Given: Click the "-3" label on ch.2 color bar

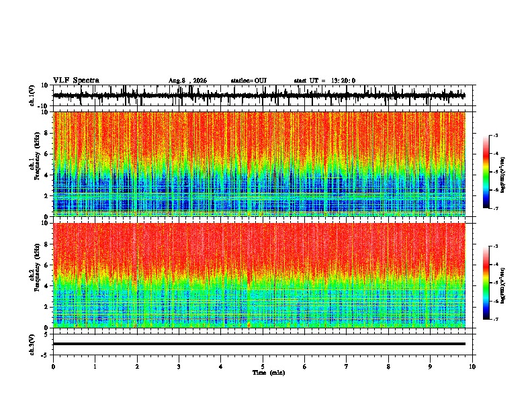Looking at the screenshot, I should coord(496,246).
